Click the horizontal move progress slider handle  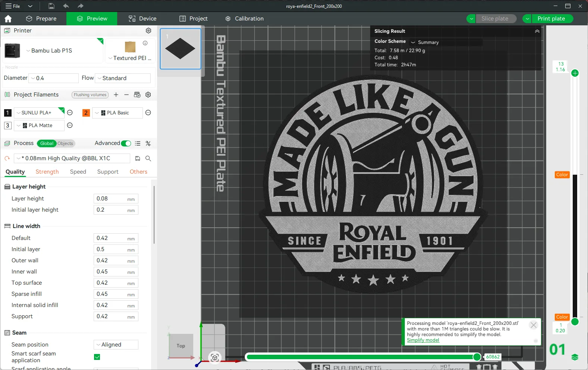477,357
